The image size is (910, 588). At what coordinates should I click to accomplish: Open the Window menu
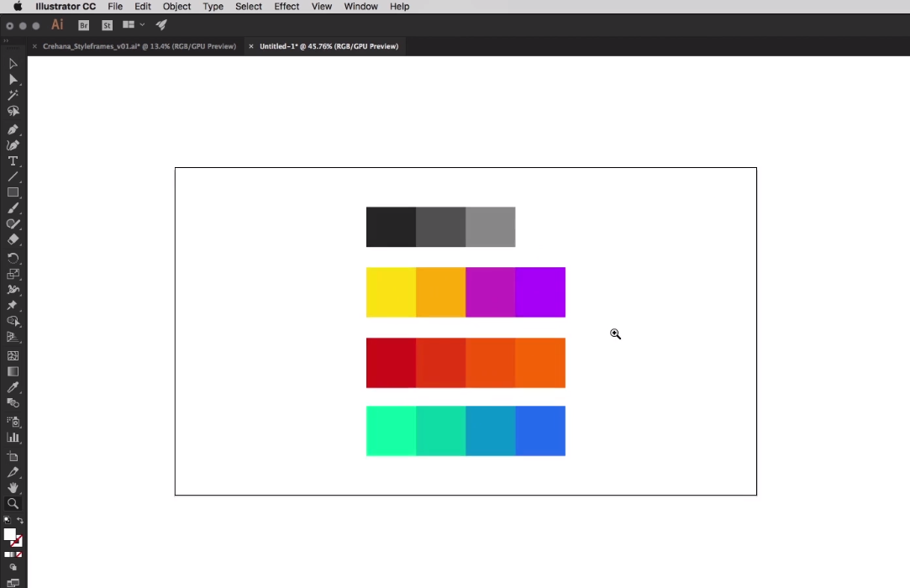coord(360,7)
